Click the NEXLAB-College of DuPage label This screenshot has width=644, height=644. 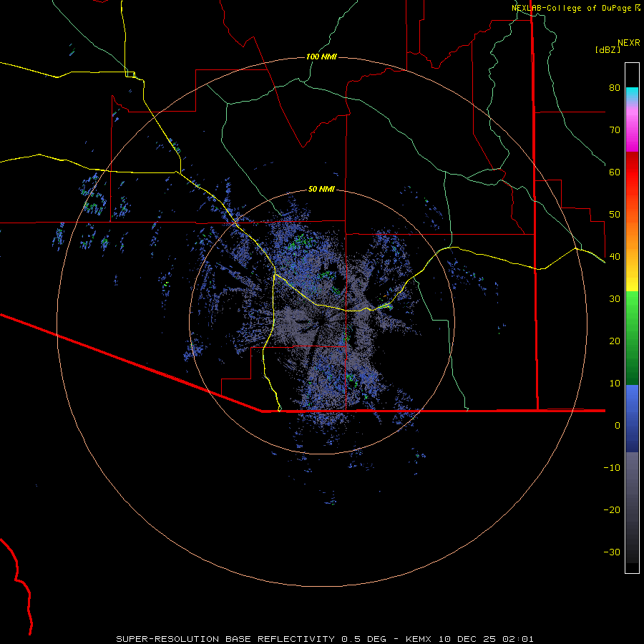(575, 8)
